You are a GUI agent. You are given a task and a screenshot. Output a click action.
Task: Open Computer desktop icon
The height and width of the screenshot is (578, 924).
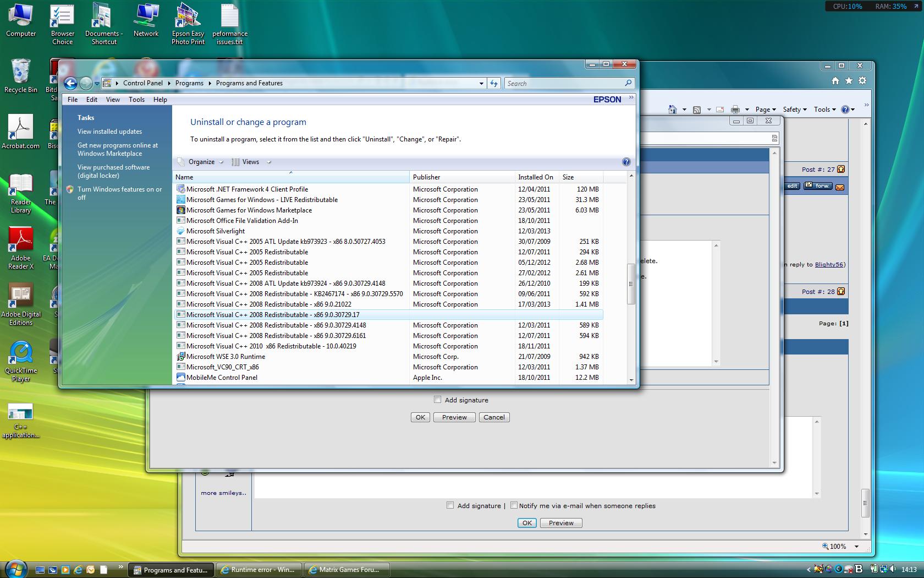[21, 21]
